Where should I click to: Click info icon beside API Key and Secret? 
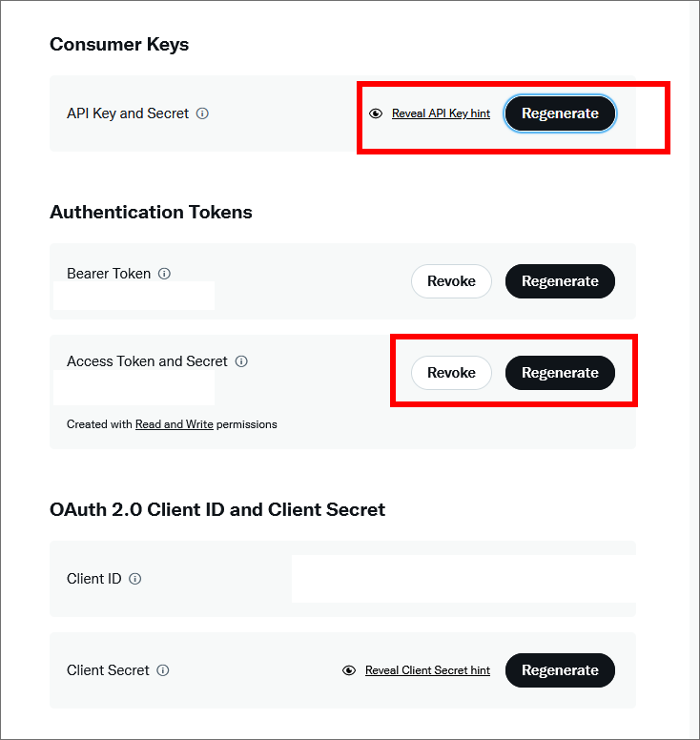202,113
